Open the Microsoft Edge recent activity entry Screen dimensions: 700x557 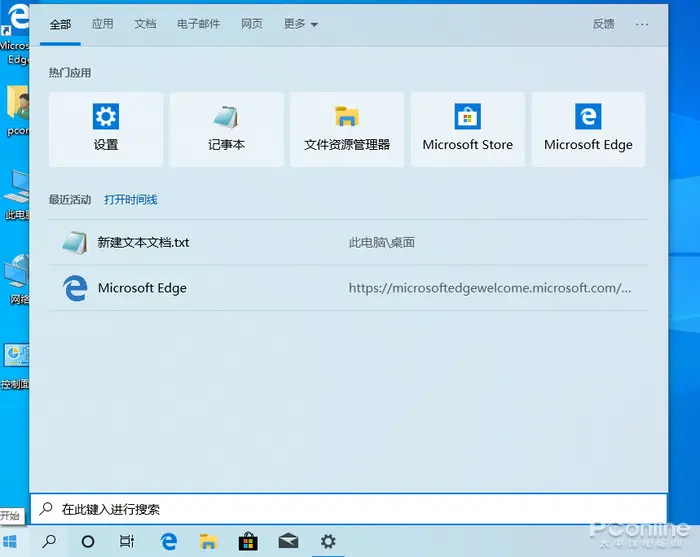pos(348,288)
